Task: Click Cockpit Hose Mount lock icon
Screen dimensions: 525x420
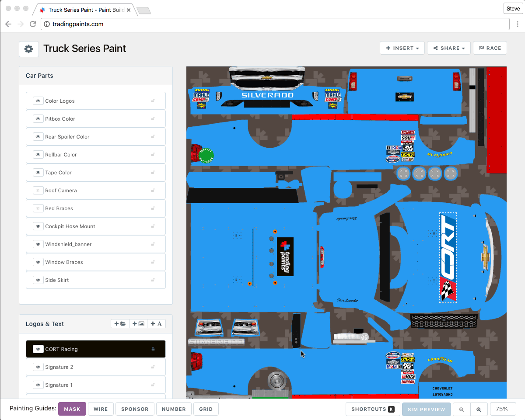Action: pyautogui.click(x=153, y=226)
